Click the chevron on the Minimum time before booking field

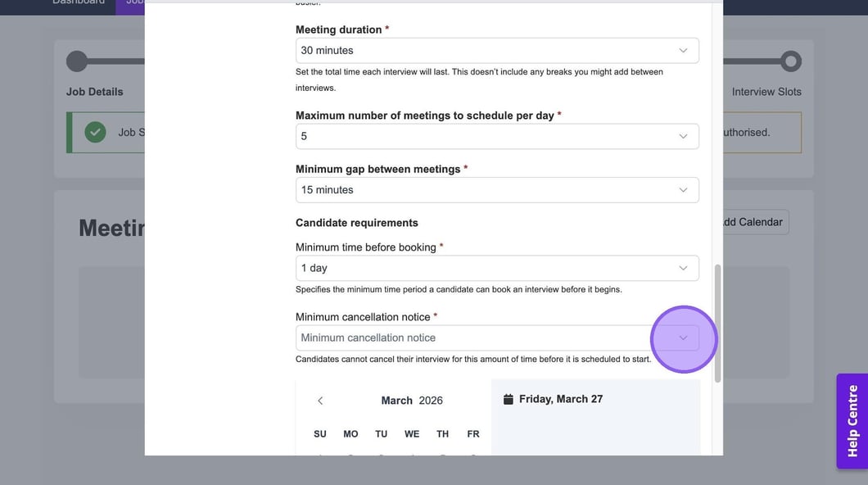point(683,269)
